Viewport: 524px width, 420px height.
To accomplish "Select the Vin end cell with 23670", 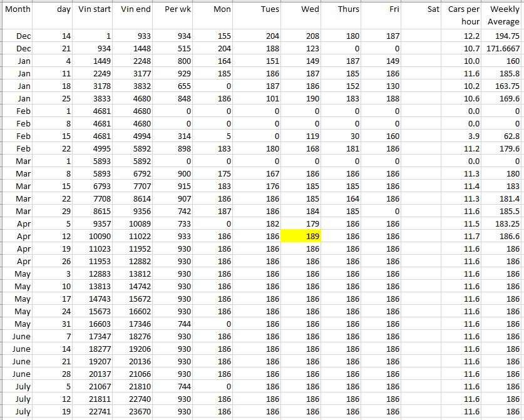I will (134, 411).
